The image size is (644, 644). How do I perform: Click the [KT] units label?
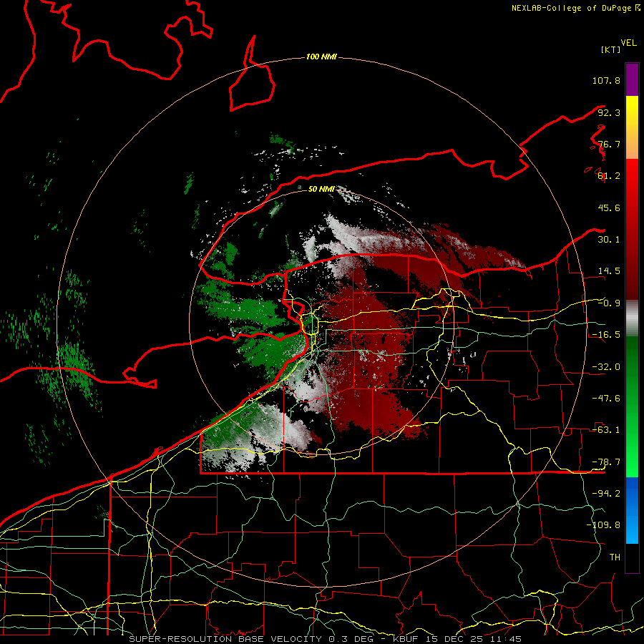[x=610, y=49]
